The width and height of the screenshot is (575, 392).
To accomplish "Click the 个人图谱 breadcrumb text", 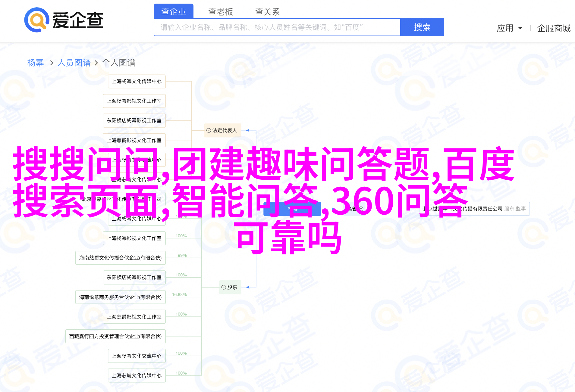I will tap(119, 63).
